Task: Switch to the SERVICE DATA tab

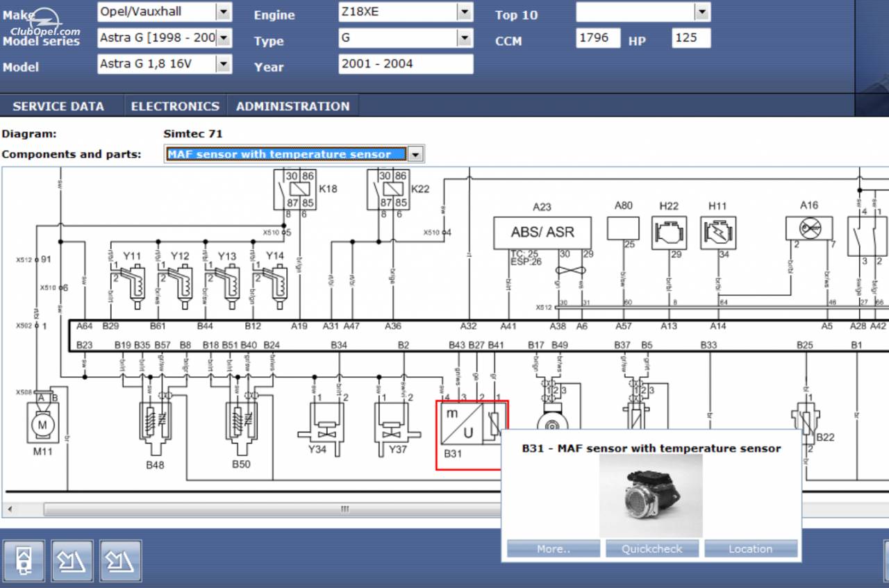Action: pyautogui.click(x=58, y=106)
